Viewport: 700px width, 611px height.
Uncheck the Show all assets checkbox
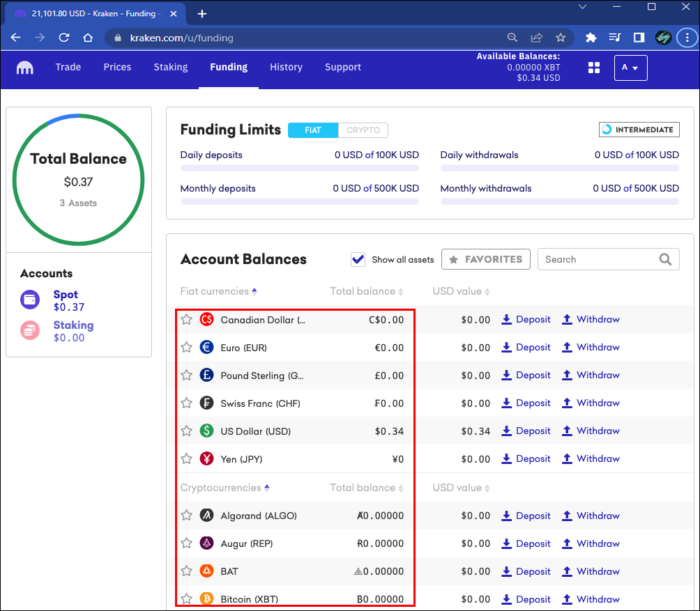coord(358,259)
